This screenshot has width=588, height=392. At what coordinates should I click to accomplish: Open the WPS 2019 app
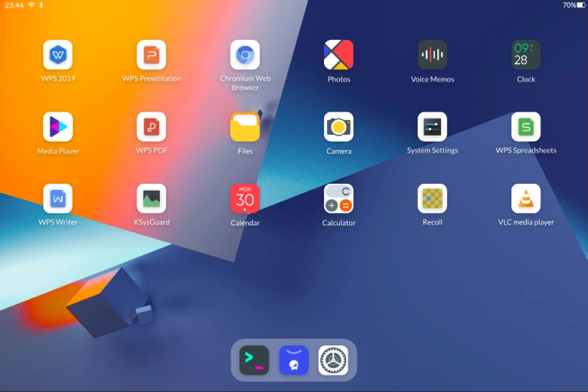(x=57, y=55)
